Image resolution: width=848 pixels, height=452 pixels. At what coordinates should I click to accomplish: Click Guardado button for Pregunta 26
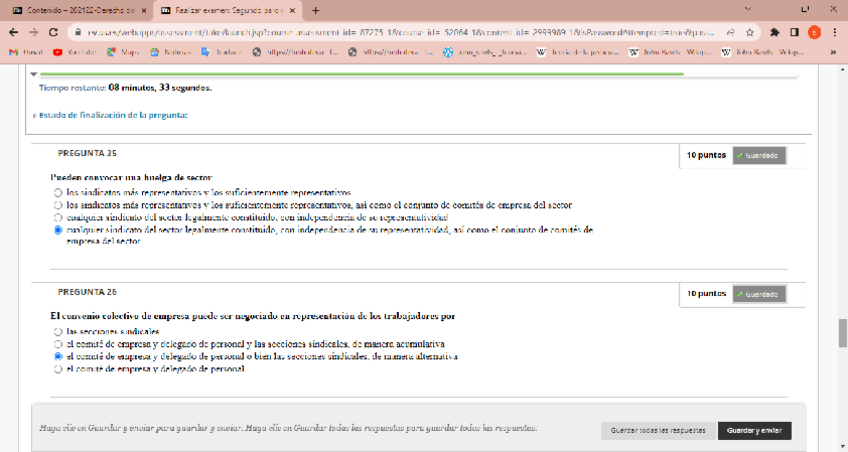click(759, 294)
